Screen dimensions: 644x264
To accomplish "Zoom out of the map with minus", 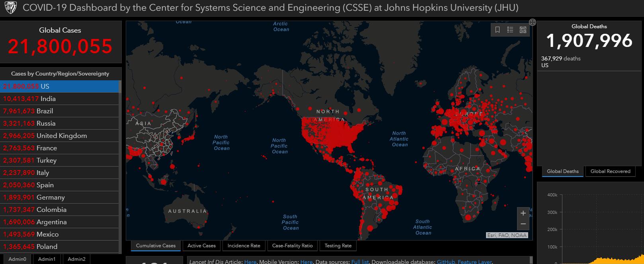I will click(x=523, y=224).
